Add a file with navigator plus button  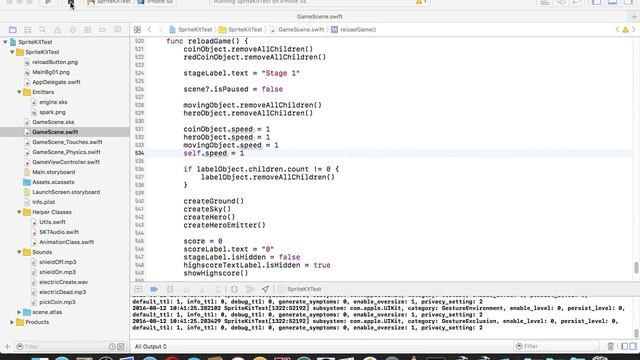pos(7,347)
